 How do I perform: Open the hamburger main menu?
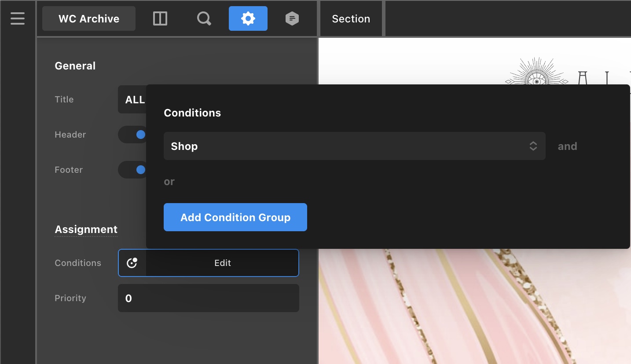pyautogui.click(x=18, y=18)
